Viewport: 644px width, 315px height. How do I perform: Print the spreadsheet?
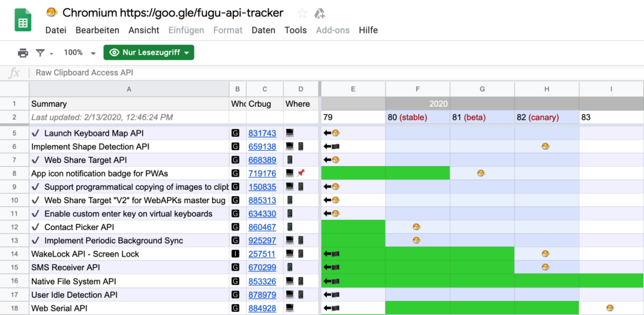23,53
